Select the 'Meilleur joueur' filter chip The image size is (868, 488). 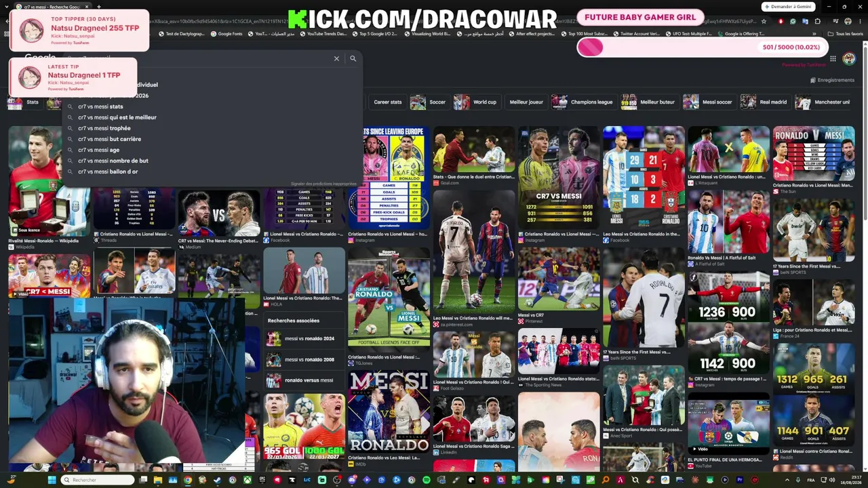[526, 102]
